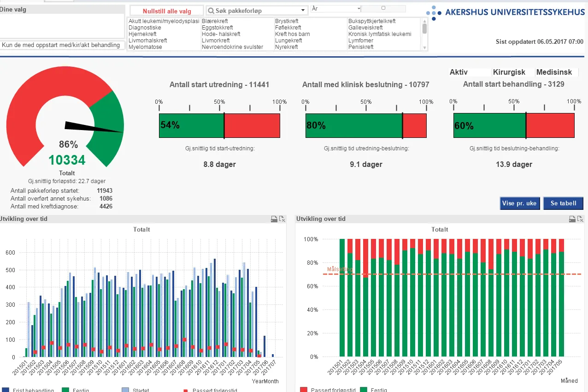Click the Akershus Universitetssykehus logo
588x392 pixels.
[x=505, y=12]
